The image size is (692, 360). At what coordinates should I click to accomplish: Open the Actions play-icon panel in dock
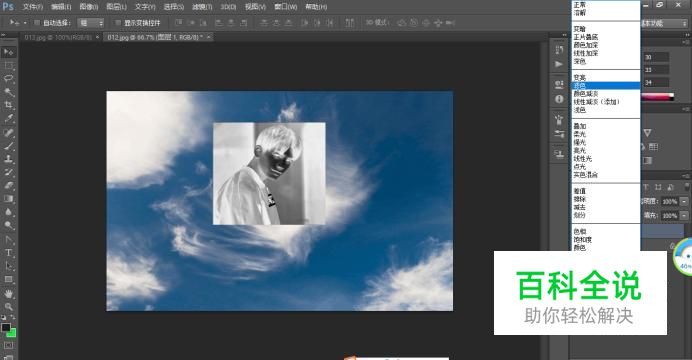coord(559,64)
